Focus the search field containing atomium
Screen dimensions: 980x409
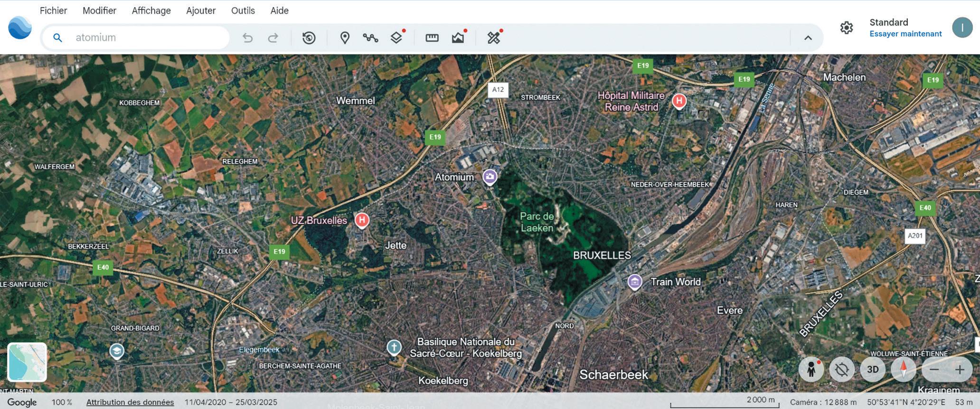click(136, 37)
